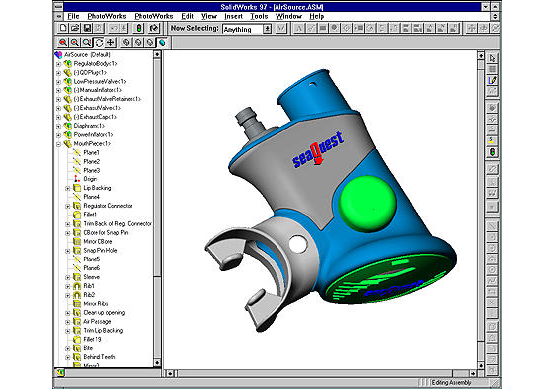Switch display to Hidden Lines Removed mode

click(150, 43)
